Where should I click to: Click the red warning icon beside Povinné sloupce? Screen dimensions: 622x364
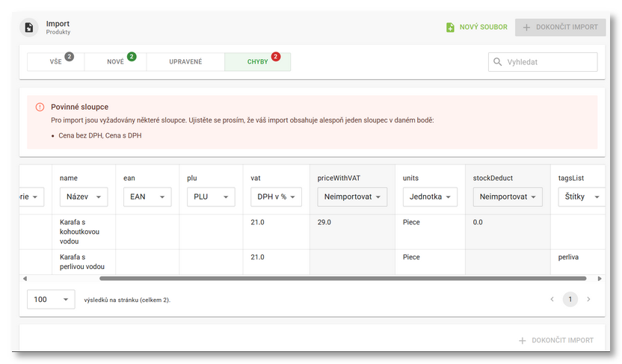click(40, 107)
